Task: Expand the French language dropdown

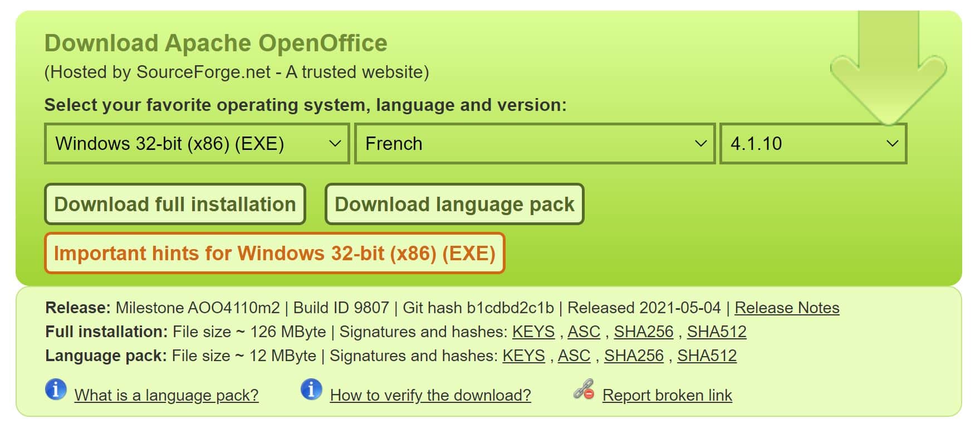Action: point(535,144)
